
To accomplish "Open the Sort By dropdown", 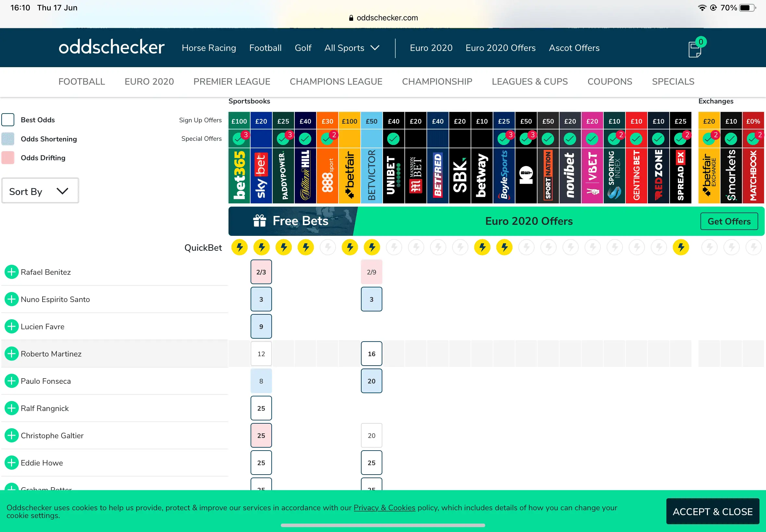I will [x=40, y=191].
